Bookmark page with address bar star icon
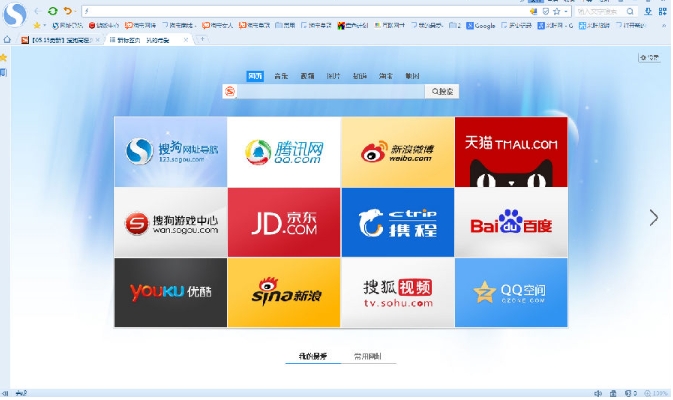This screenshot has width=673, height=400. click(x=557, y=12)
